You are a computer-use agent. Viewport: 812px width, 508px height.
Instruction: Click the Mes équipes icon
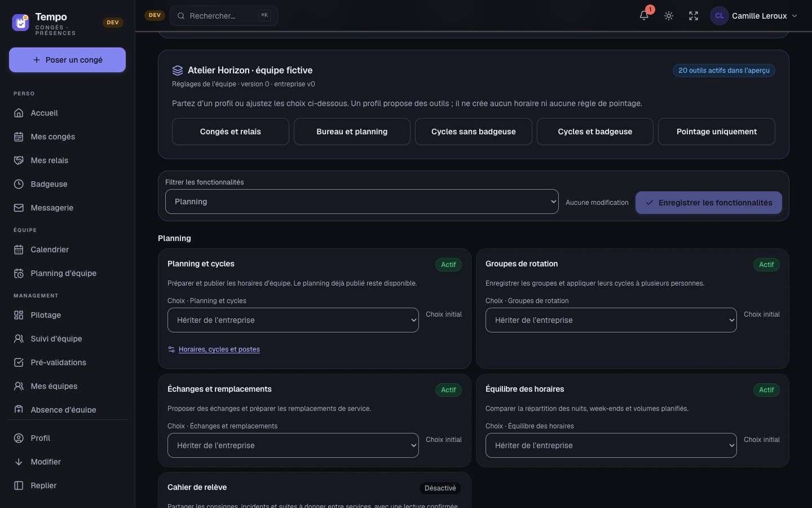pos(19,386)
